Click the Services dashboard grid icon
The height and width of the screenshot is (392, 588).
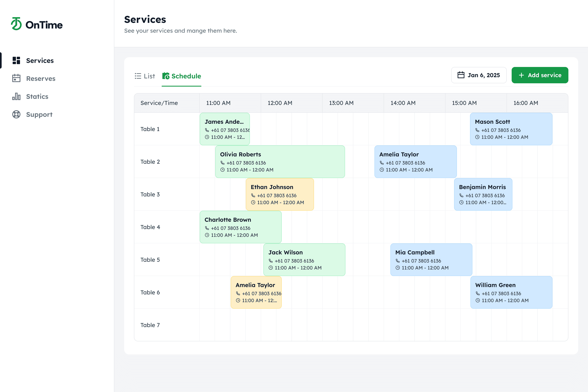(16, 60)
